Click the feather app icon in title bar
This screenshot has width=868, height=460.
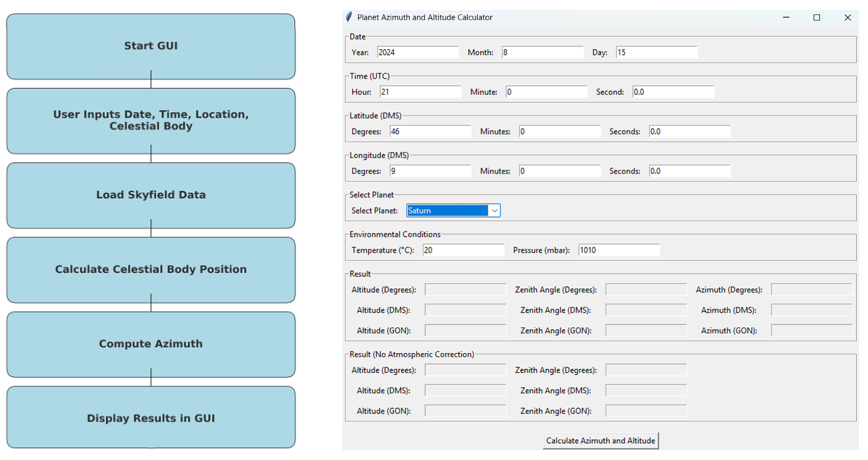tap(349, 17)
